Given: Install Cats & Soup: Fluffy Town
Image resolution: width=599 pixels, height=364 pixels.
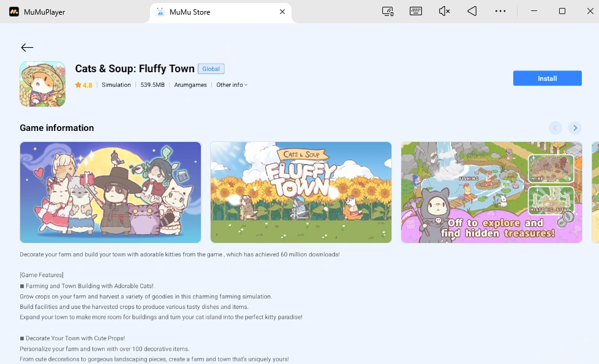Looking at the screenshot, I should click(x=547, y=78).
